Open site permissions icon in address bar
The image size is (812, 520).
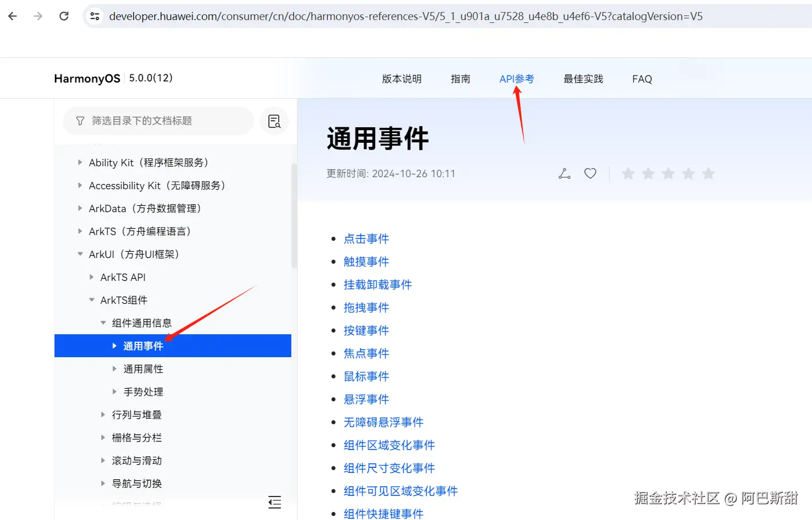click(95, 16)
